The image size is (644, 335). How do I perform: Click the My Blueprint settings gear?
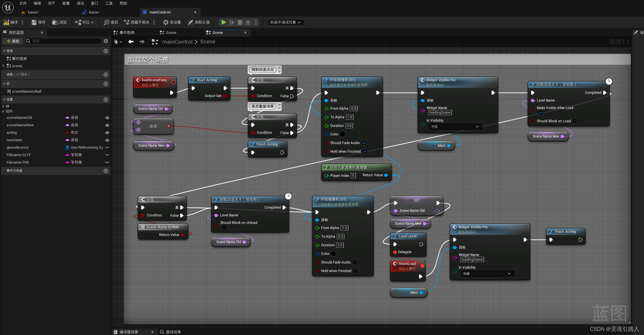click(x=106, y=41)
